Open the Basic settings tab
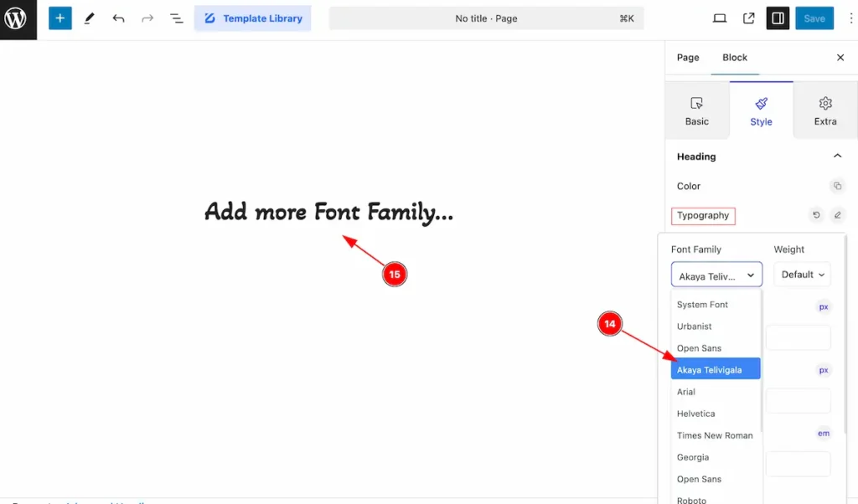The height and width of the screenshot is (504, 858). pyautogui.click(x=696, y=111)
